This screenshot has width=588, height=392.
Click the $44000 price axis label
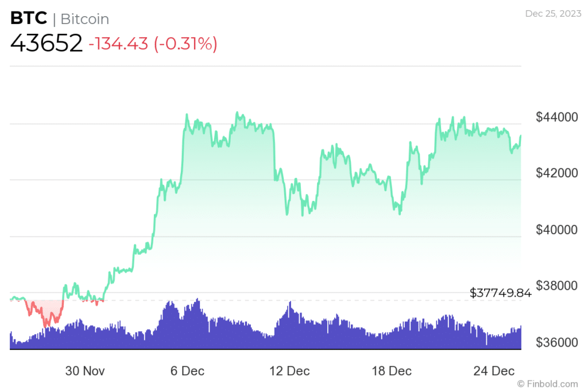click(x=556, y=117)
